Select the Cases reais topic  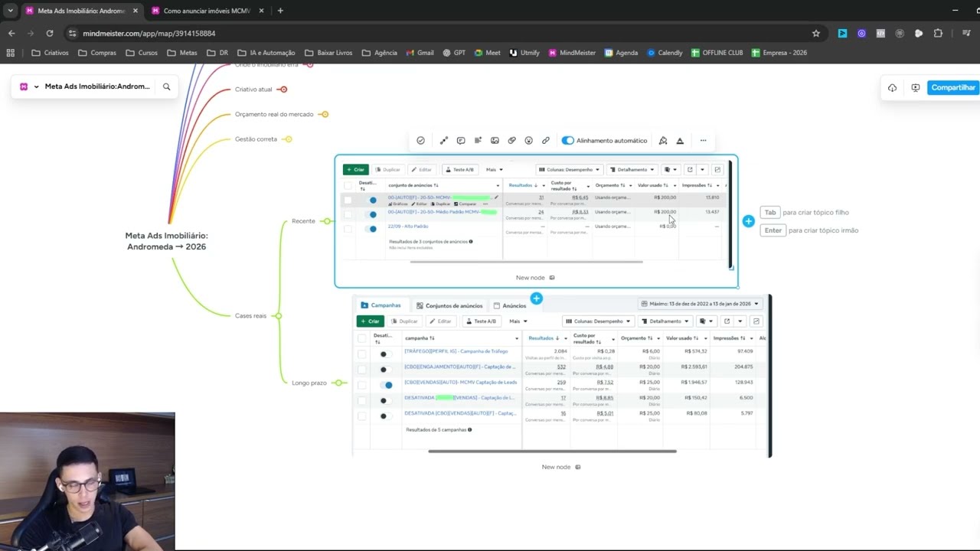(x=250, y=315)
